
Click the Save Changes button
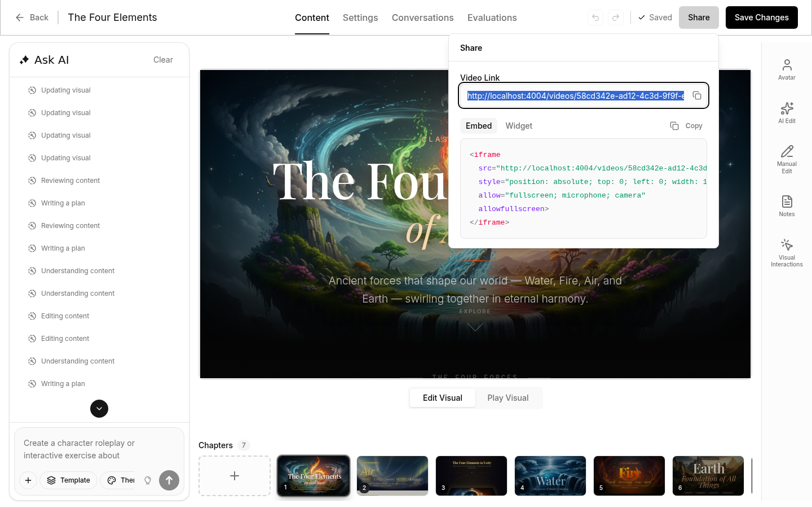(x=761, y=17)
